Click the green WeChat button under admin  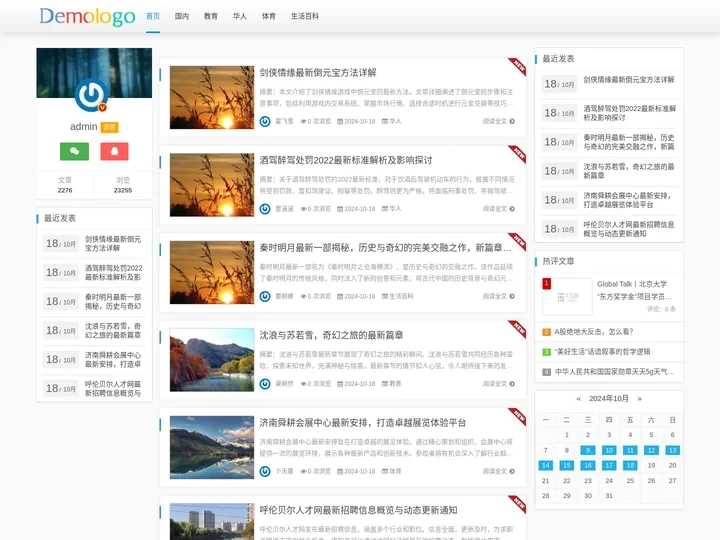(74, 151)
